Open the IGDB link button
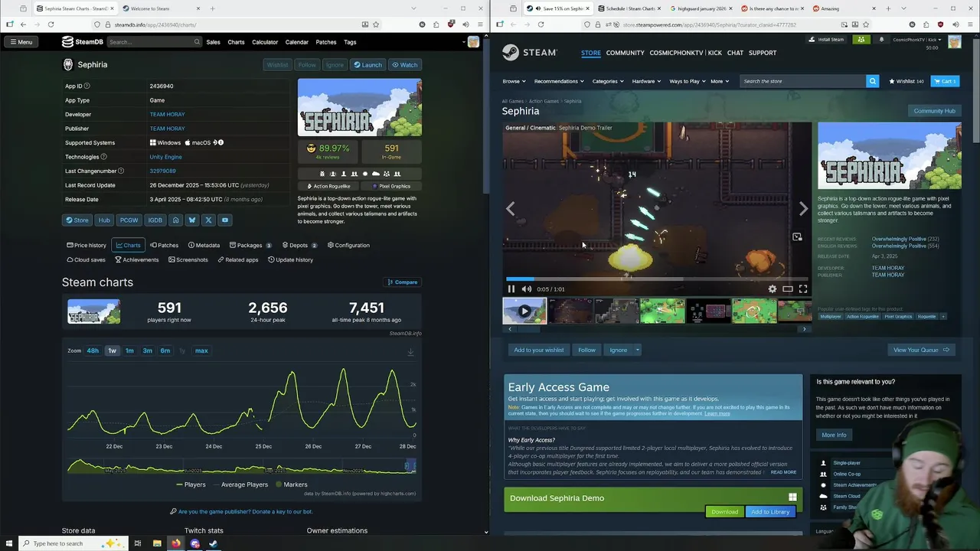The height and width of the screenshot is (551, 980). (x=155, y=220)
